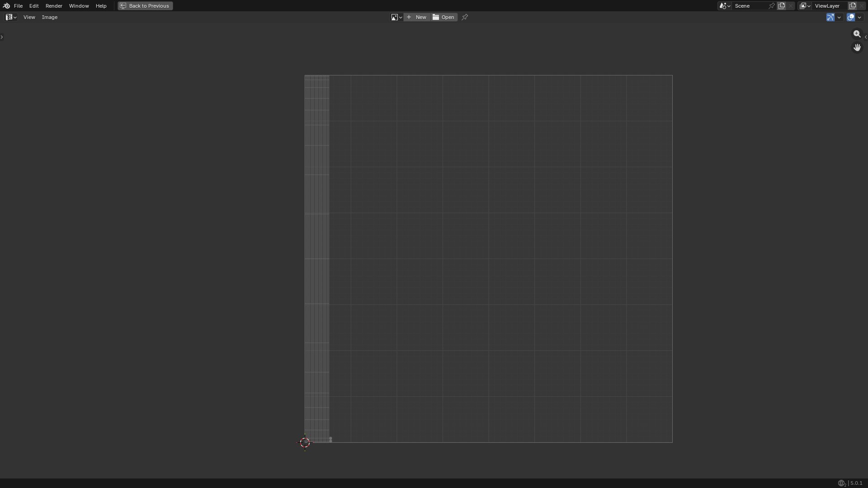
Task: Delete the current scene
Action: [791, 6]
